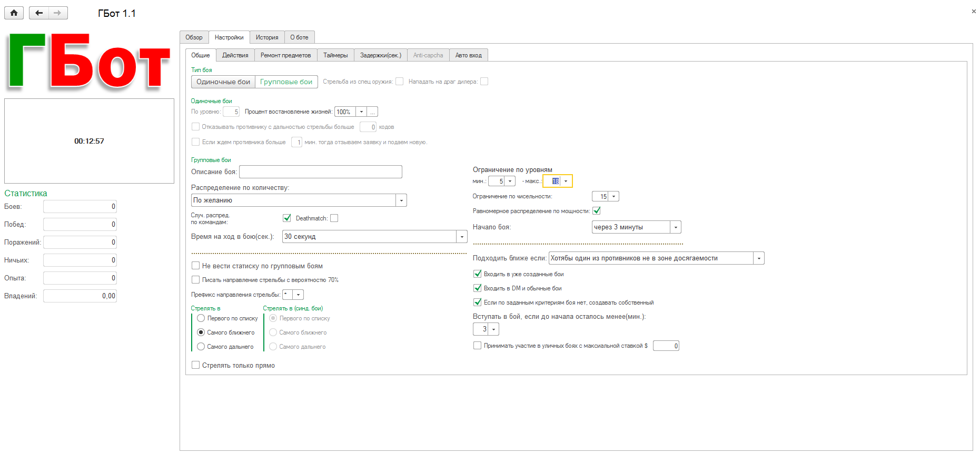Click the Home icon button
Viewport: 980px width, 454px height.
pos(14,13)
